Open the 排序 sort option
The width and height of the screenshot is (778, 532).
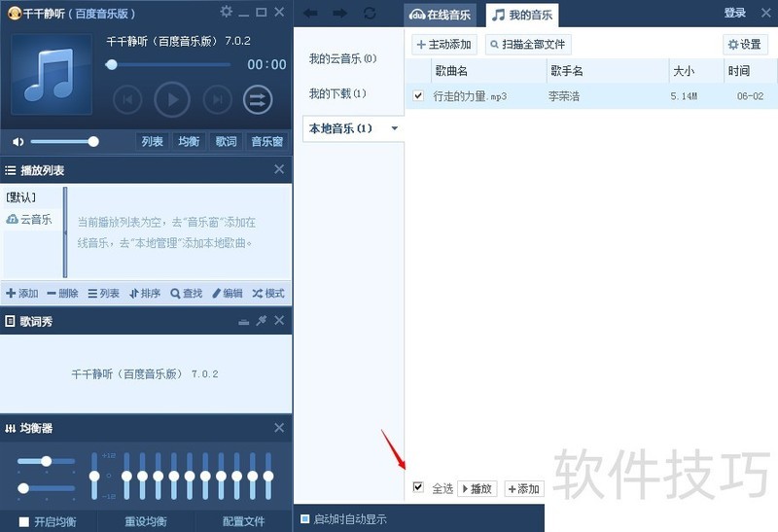[144, 294]
